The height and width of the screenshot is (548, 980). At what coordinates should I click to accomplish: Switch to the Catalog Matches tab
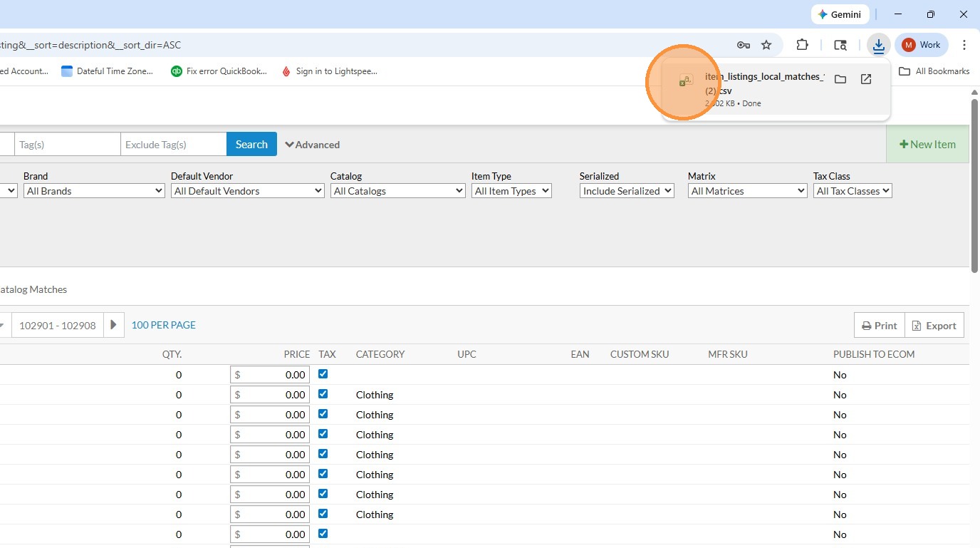coord(33,289)
